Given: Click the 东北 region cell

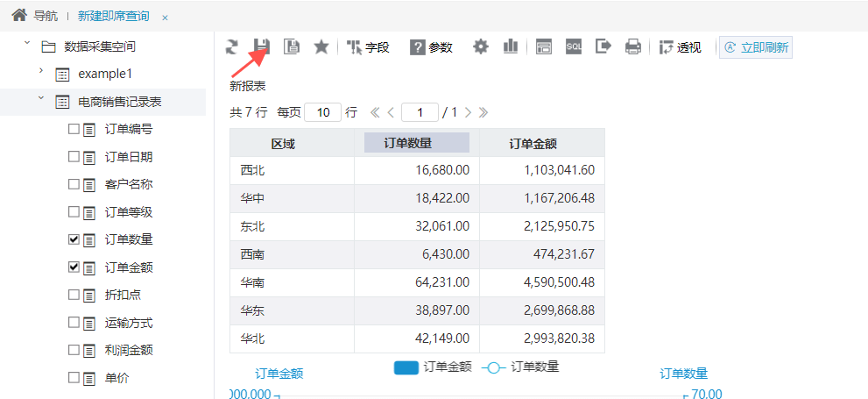Looking at the screenshot, I should coord(293,226).
